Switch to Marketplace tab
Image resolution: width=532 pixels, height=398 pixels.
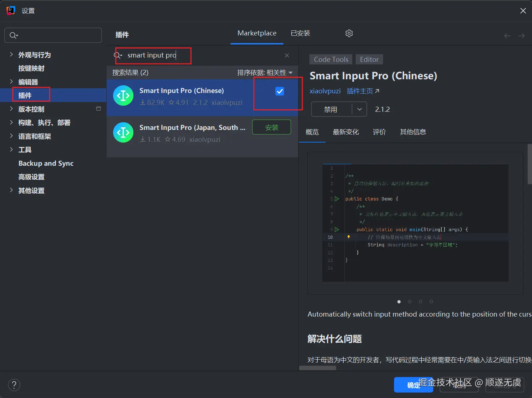(x=257, y=33)
